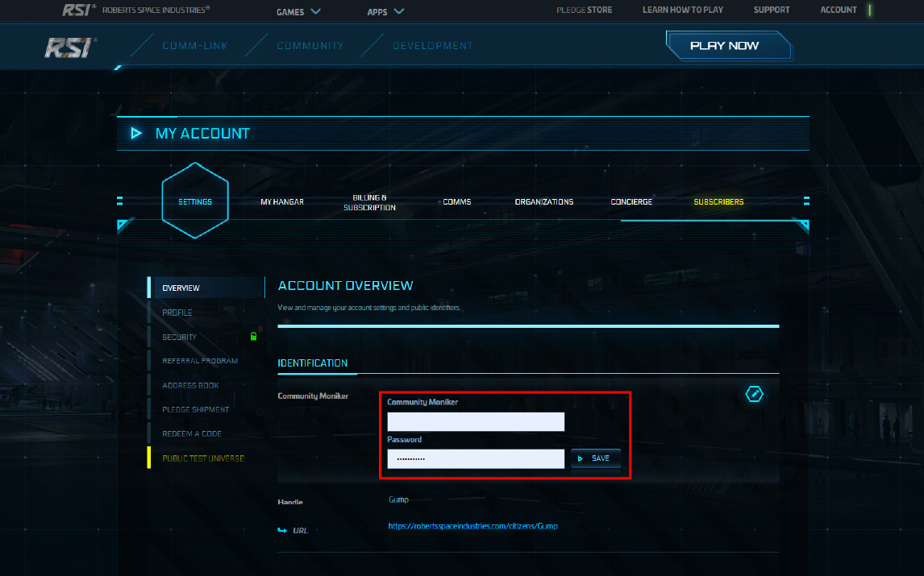
Task: Open the Account menu in top bar
Action: click(x=839, y=10)
